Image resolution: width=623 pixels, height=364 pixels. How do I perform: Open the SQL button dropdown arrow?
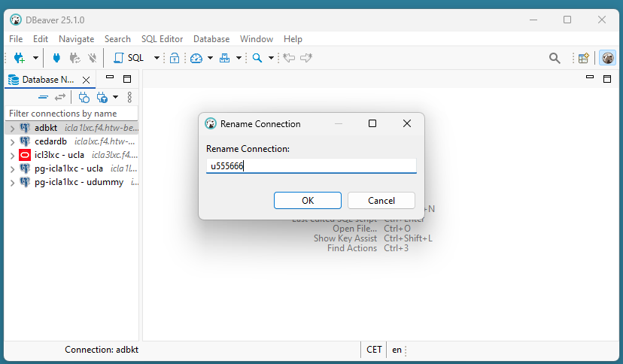157,58
